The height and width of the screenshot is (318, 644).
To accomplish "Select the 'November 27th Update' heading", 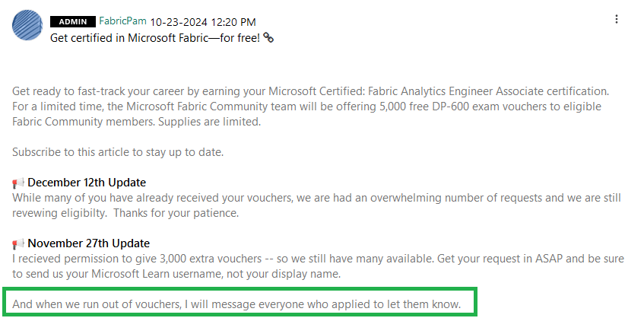I will [89, 243].
